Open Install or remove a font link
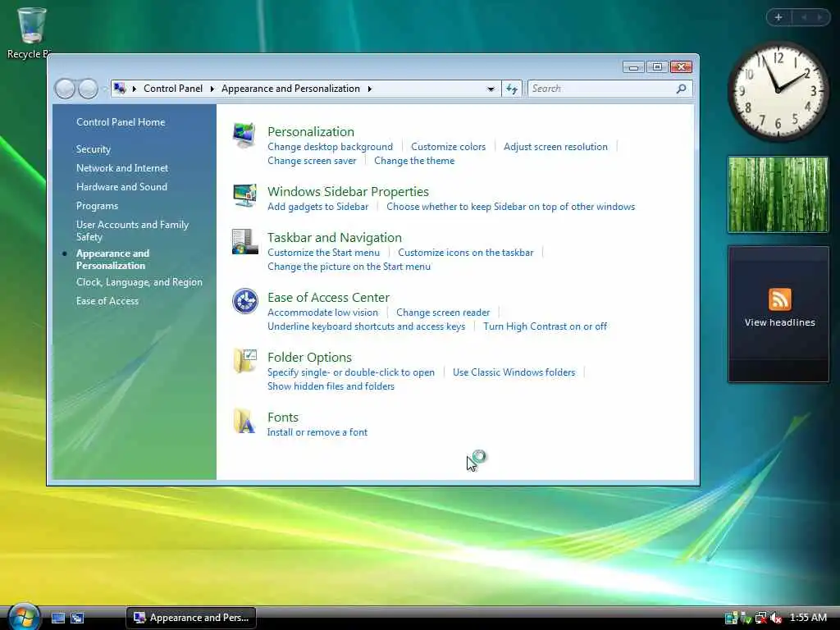 (317, 432)
